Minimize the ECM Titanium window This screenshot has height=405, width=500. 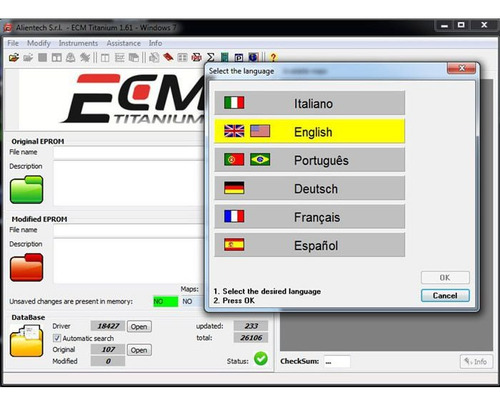click(x=444, y=25)
